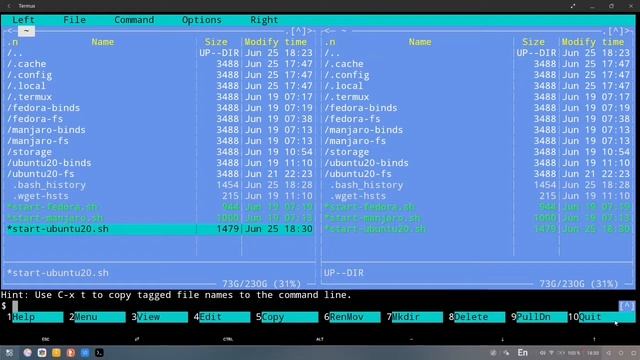Click the 3 View function key button
The height and width of the screenshot is (360, 640).
pos(160,317)
